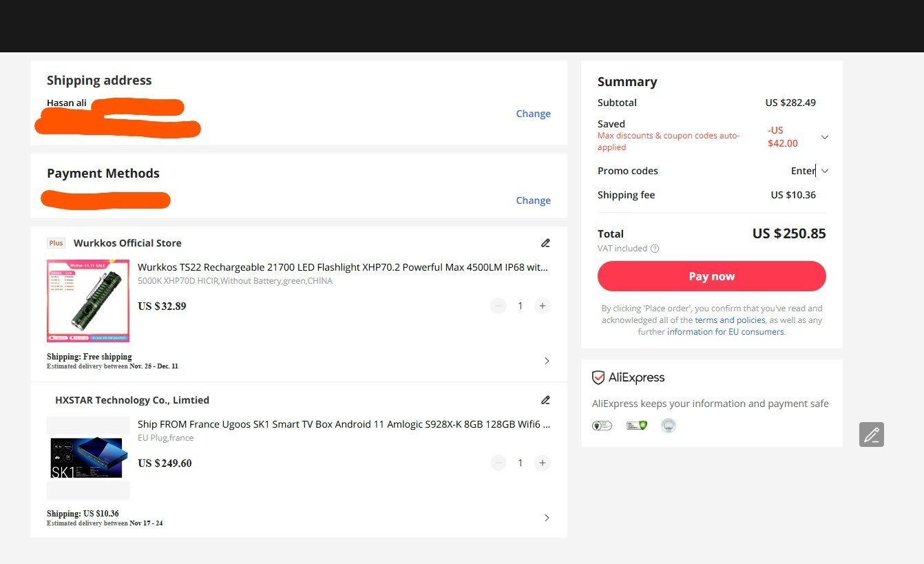Viewport: 924px width, 564px height.
Task: Click the floating pencil feedback icon
Action: [872, 435]
